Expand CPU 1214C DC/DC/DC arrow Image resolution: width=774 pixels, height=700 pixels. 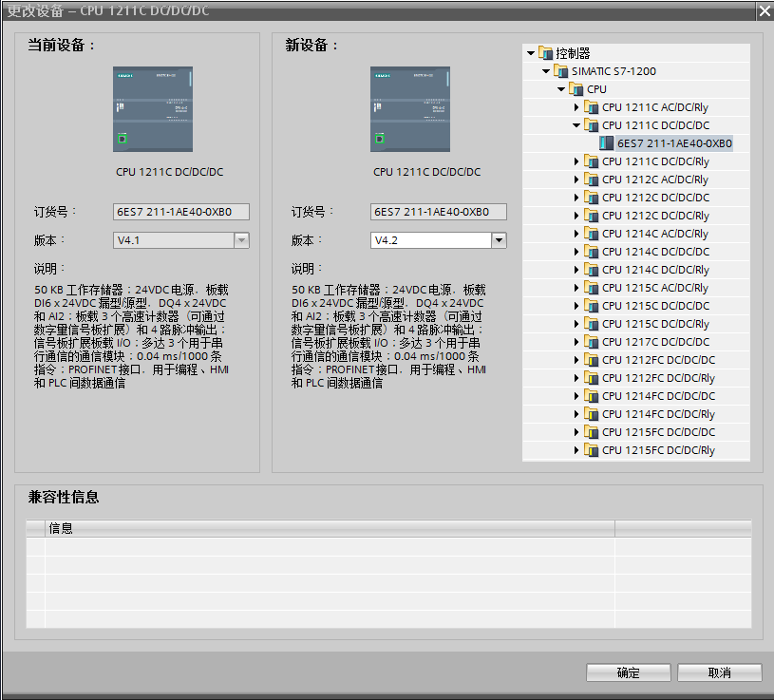click(x=576, y=252)
